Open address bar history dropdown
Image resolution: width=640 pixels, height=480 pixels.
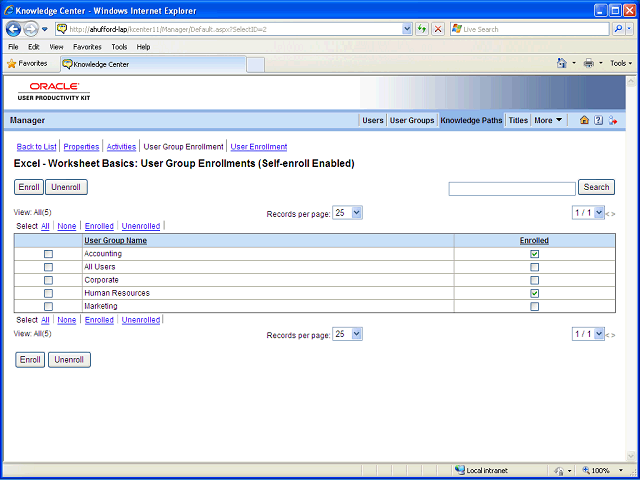[407, 29]
